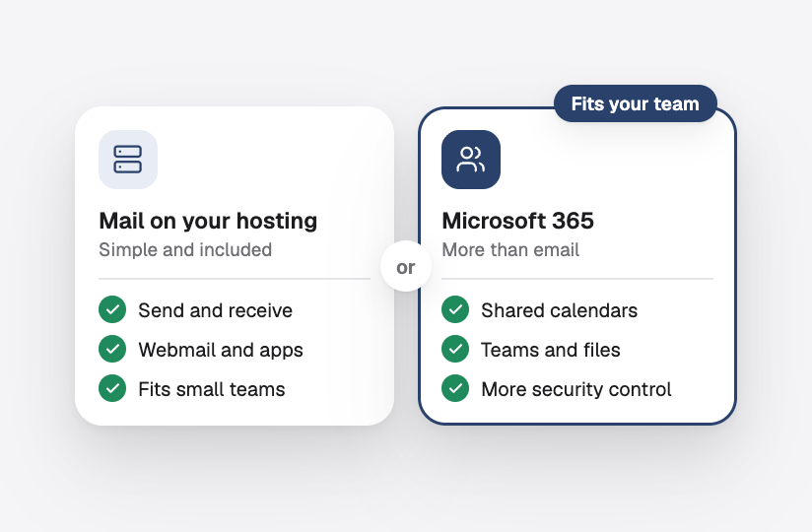Screen dimensions: 812x532
Task: Select the Mail on your hosting heading
Action: pos(208,221)
